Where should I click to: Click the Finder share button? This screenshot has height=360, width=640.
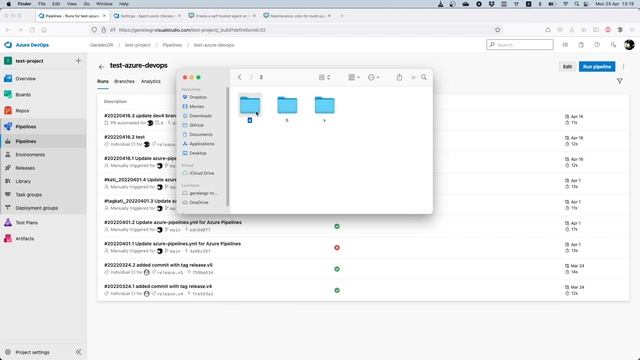point(399,77)
